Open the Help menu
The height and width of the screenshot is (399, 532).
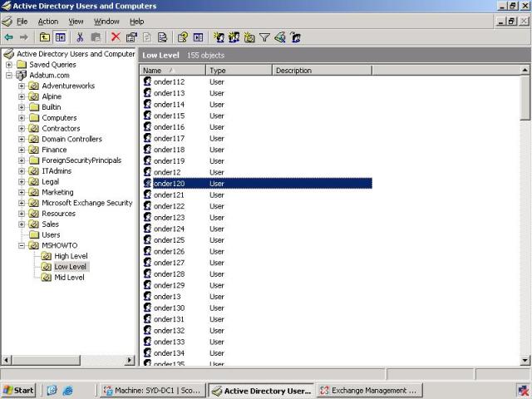coord(136,22)
